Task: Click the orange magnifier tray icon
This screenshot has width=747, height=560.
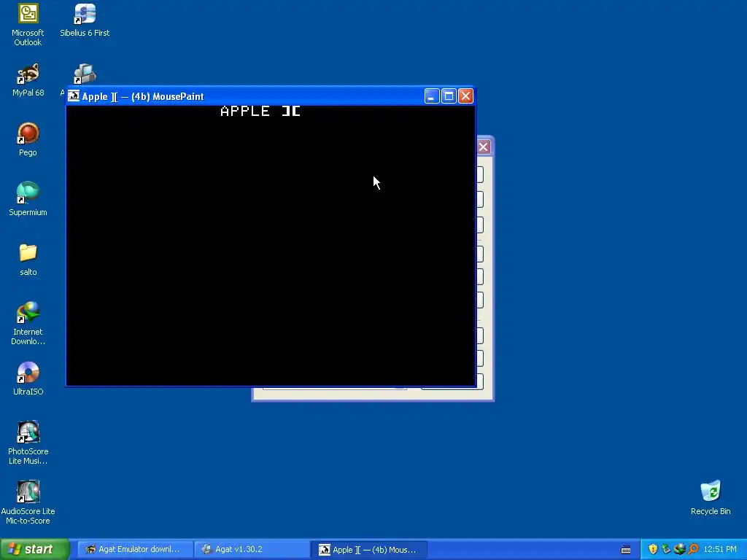Action: (693, 549)
